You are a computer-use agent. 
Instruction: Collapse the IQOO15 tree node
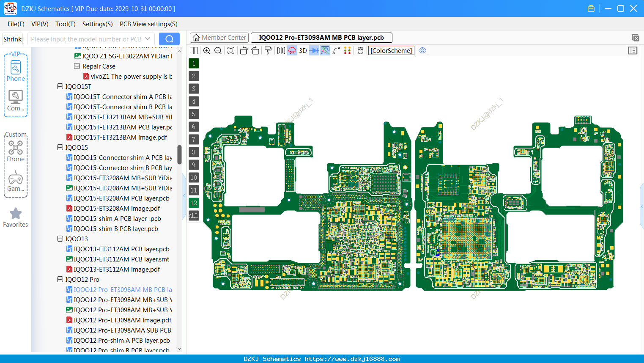[60, 147]
